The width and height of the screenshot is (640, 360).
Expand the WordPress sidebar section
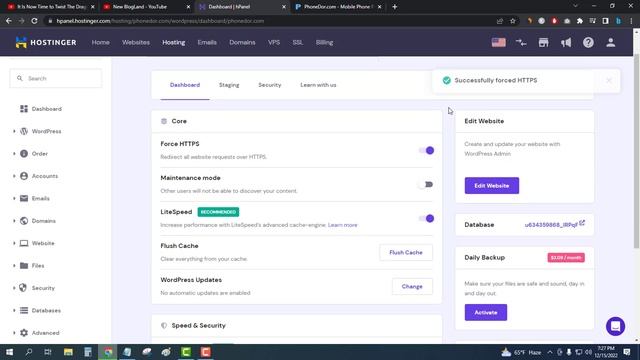[14, 131]
